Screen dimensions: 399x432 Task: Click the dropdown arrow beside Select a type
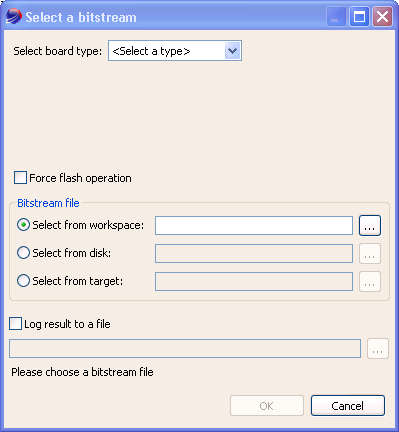pos(233,51)
